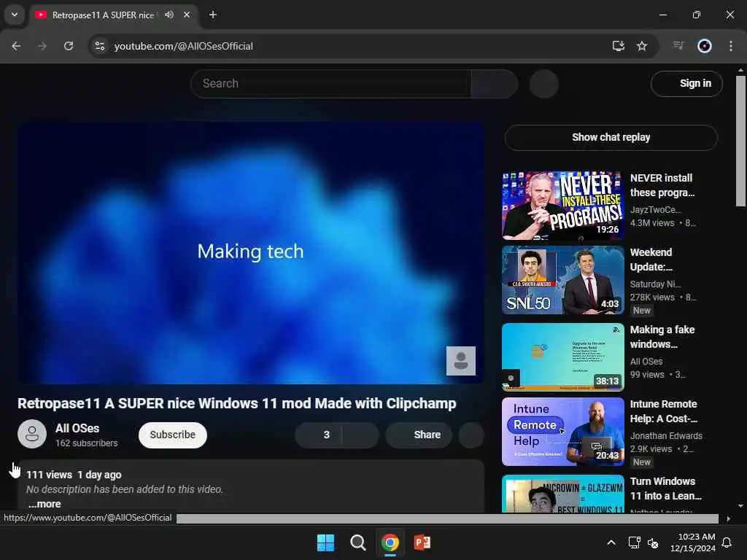Viewport: 747px width, 560px height.
Task: Click the install app icon in address bar
Action: tap(618, 46)
